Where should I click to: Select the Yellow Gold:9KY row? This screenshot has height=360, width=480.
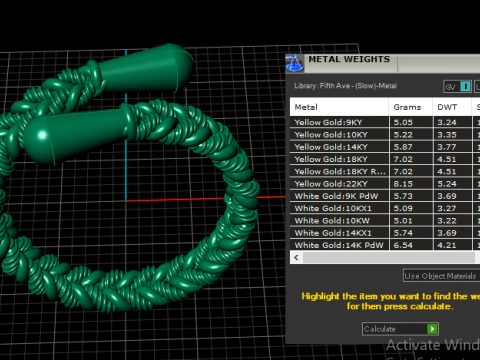tap(385, 122)
